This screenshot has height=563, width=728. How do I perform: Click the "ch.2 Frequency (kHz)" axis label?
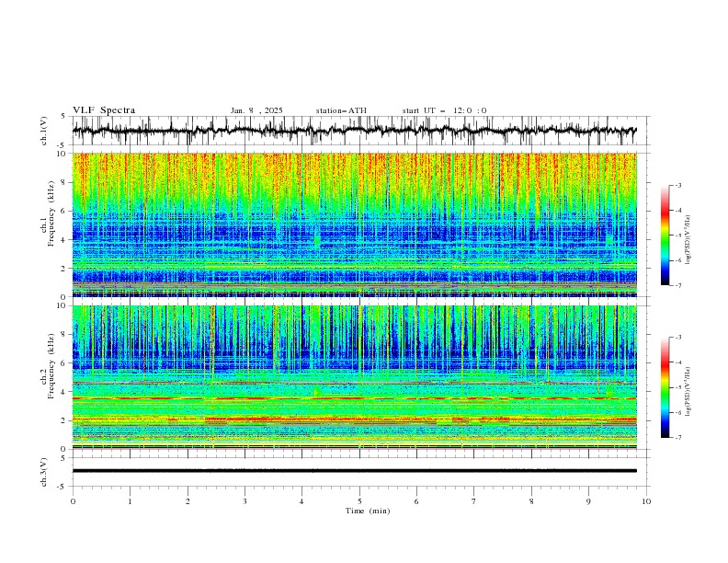(47, 365)
